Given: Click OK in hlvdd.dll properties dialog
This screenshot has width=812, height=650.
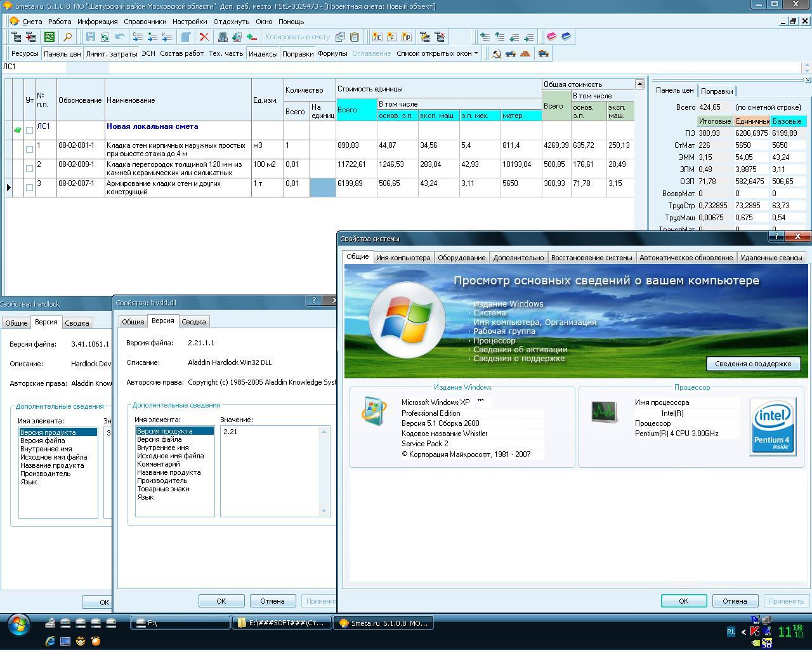Looking at the screenshot, I should click(x=221, y=601).
